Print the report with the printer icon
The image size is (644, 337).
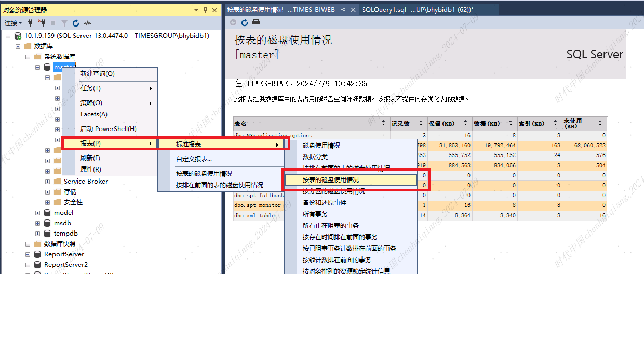(256, 22)
